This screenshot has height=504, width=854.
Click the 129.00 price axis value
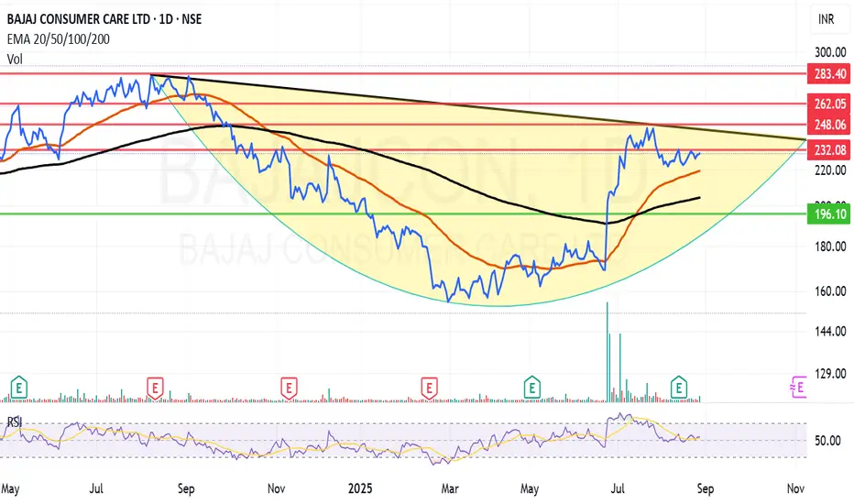tap(830, 374)
